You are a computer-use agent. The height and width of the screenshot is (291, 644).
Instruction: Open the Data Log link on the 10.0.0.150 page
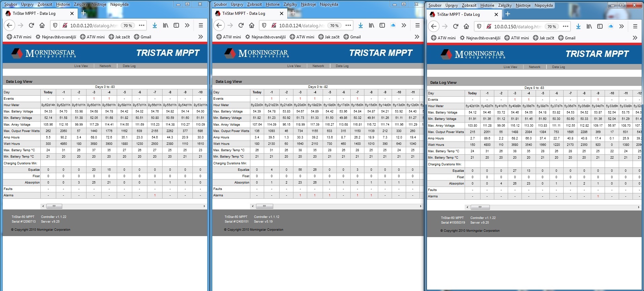559,67
